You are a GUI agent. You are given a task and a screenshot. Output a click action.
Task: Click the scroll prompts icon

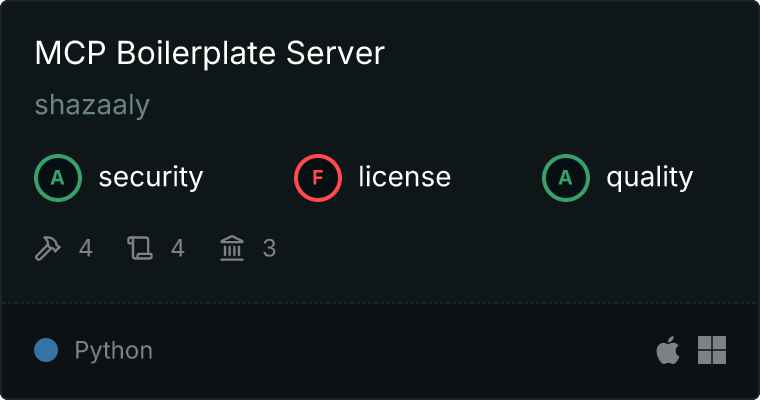[140, 248]
